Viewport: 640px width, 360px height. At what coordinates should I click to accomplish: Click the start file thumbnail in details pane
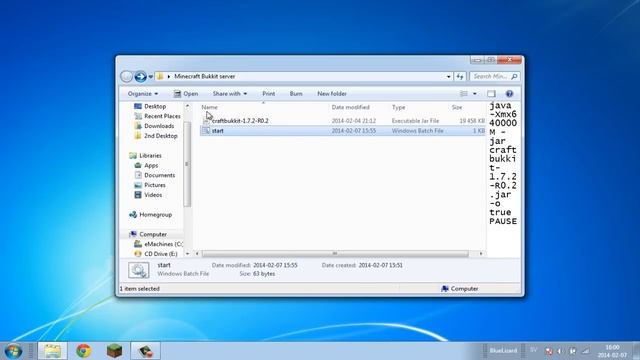click(138, 270)
